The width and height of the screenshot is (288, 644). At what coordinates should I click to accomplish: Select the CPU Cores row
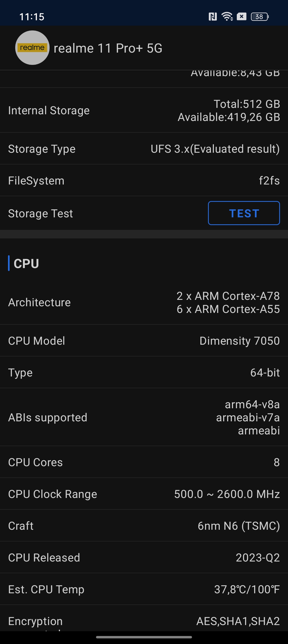pyautogui.click(x=144, y=462)
